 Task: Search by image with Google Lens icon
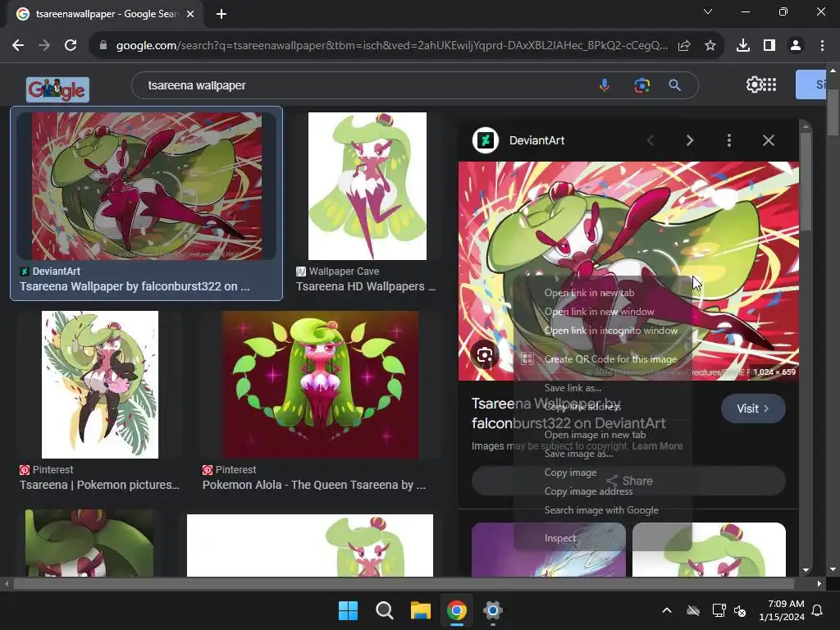coord(641,85)
